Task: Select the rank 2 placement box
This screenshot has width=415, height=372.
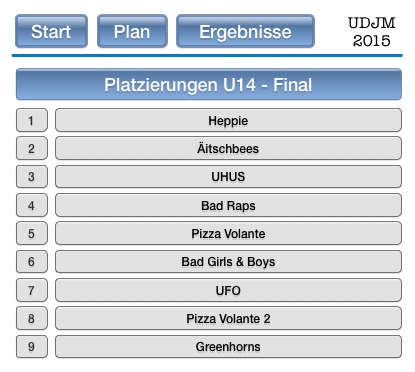Action: (32, 148)
